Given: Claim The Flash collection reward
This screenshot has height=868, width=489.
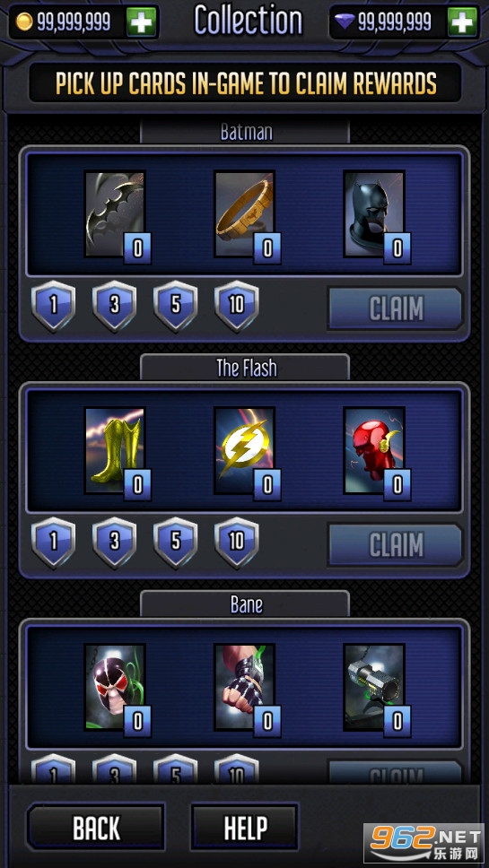Looking at the screenshot, I should 396,544.
